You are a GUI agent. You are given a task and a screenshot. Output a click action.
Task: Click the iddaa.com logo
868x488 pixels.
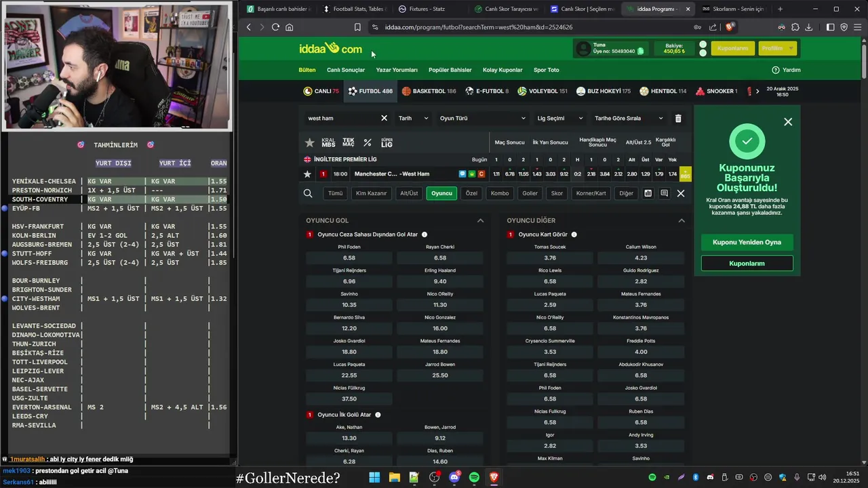coord(331,48)
